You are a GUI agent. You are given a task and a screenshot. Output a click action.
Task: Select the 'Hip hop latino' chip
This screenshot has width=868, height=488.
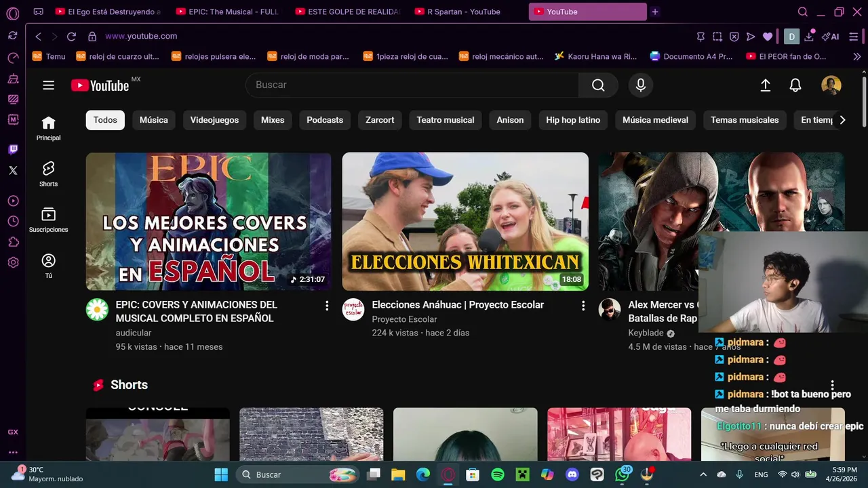[573, 120]
